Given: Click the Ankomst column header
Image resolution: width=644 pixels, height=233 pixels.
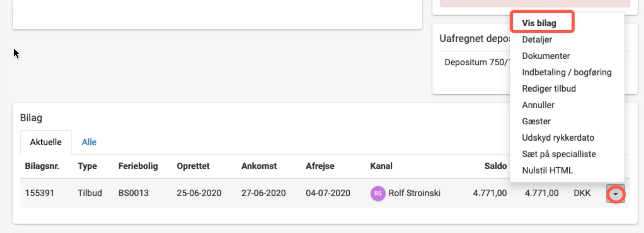Looking at the screenshot, I should (259, 166).
